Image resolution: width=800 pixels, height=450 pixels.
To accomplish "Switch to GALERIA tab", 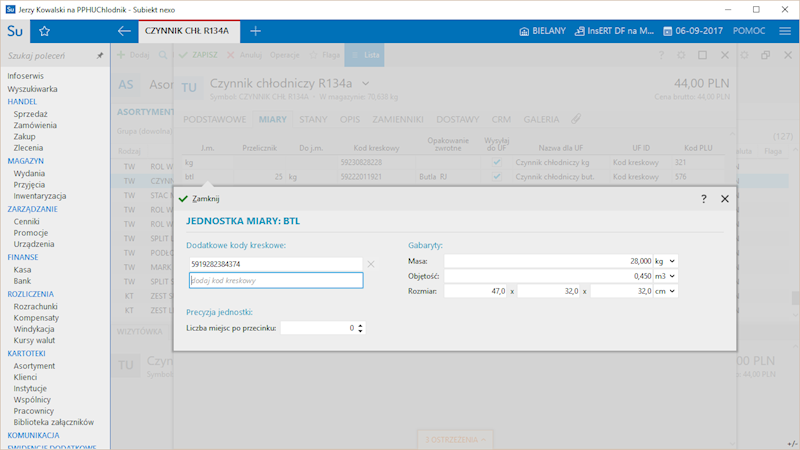I will click(x=541, y=119).
